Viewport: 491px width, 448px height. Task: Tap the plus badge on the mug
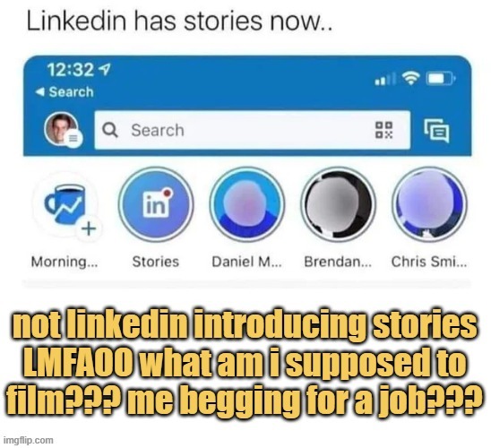click(89, 228)
